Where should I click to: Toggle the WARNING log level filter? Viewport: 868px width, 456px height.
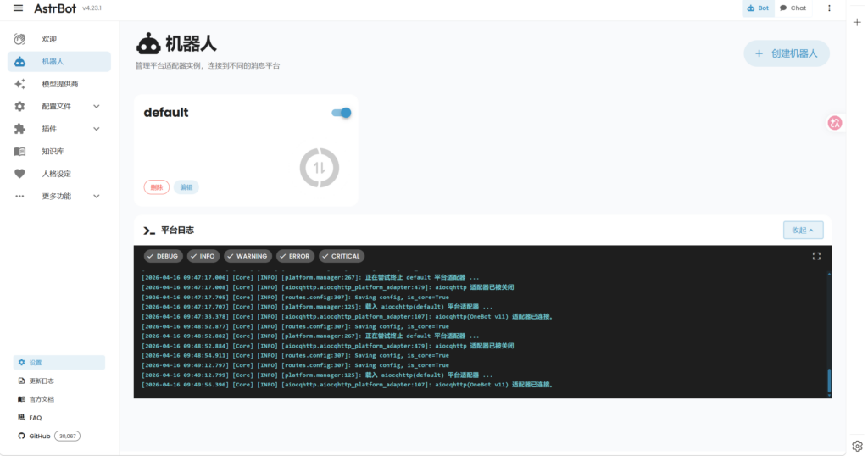click(x=248, y=256)
